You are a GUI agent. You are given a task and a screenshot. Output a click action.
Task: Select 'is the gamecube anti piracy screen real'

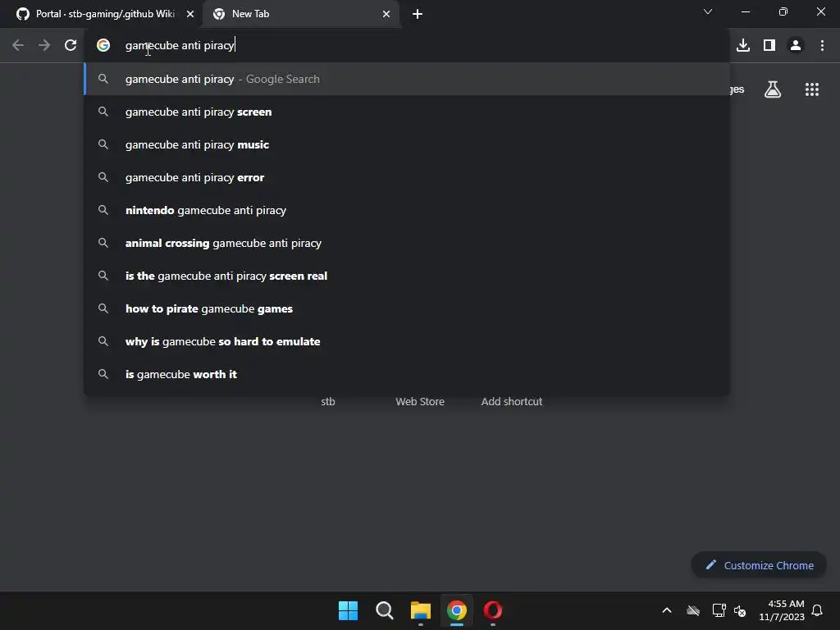coord(407,276)
